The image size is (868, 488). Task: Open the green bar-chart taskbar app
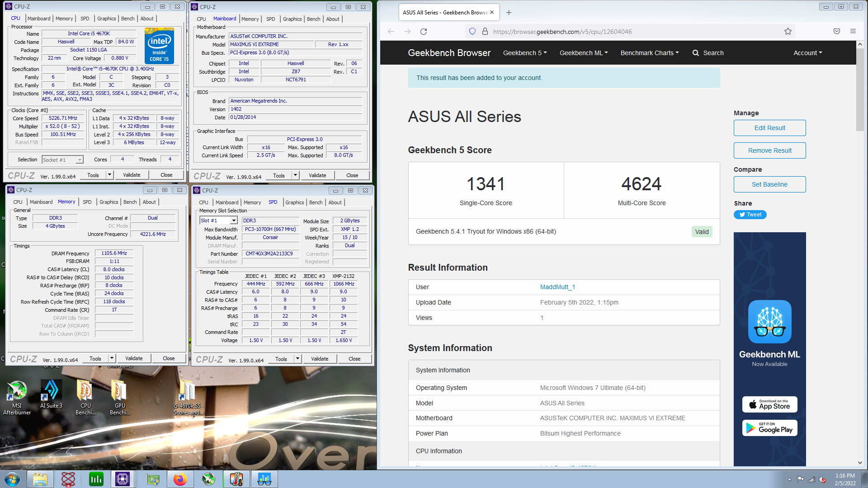(x=96, y=479)
